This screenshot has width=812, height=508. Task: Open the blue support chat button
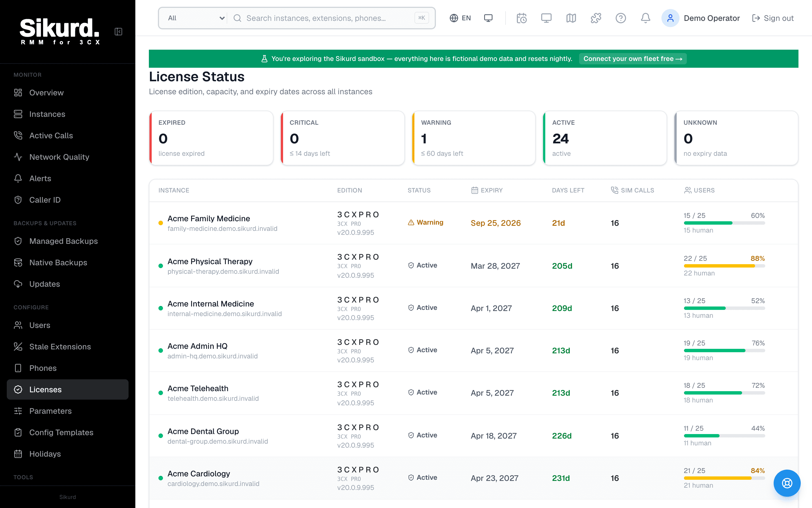(787, 483)
